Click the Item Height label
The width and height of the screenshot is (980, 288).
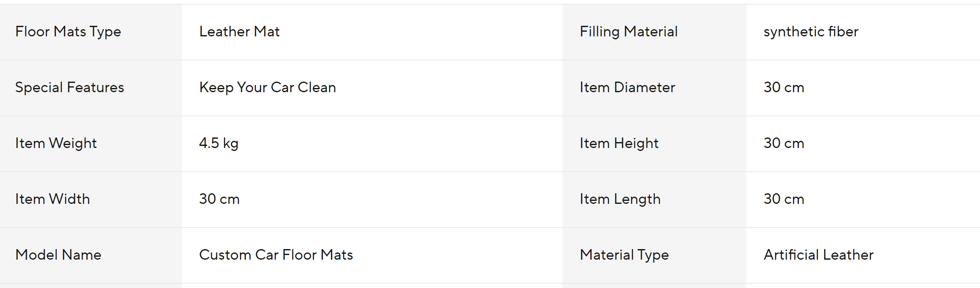point(619,143)
